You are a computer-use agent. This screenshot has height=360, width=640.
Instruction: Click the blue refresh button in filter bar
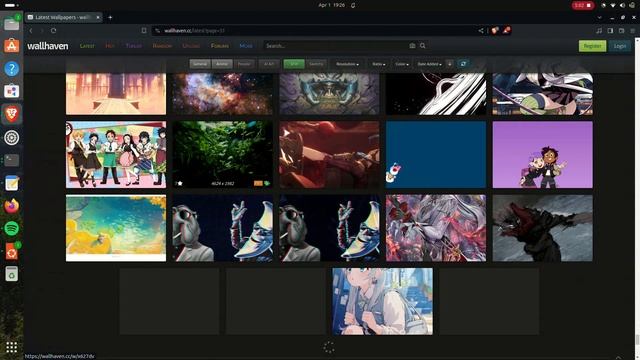pos(463,64)
